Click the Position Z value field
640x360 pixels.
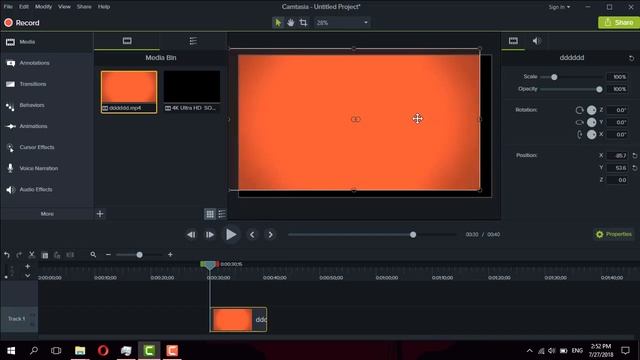[x=617, y=180]
